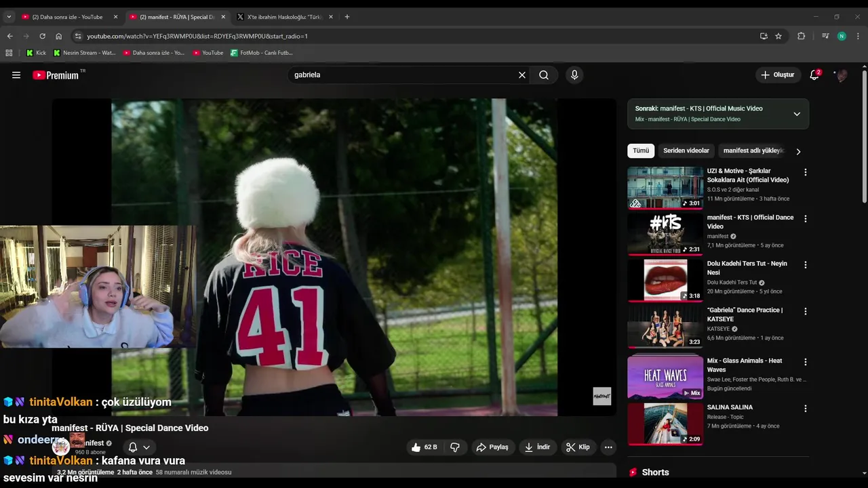Click the Oluştur create button
868x488 pixels.
point(777,75)
